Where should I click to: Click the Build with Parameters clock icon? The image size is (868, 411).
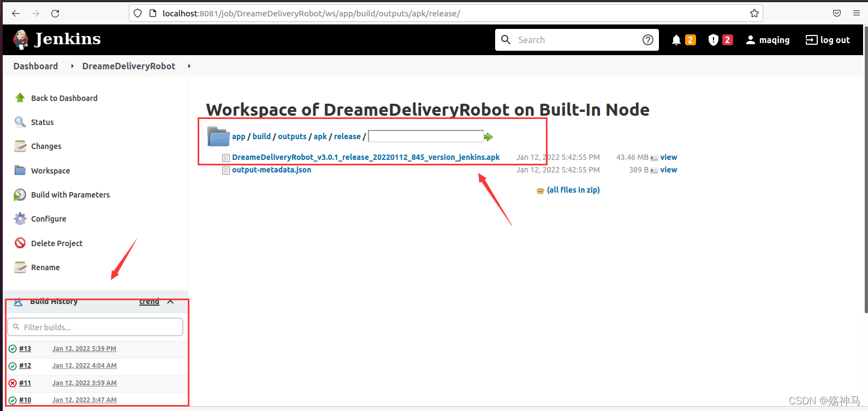coord(20,194)
